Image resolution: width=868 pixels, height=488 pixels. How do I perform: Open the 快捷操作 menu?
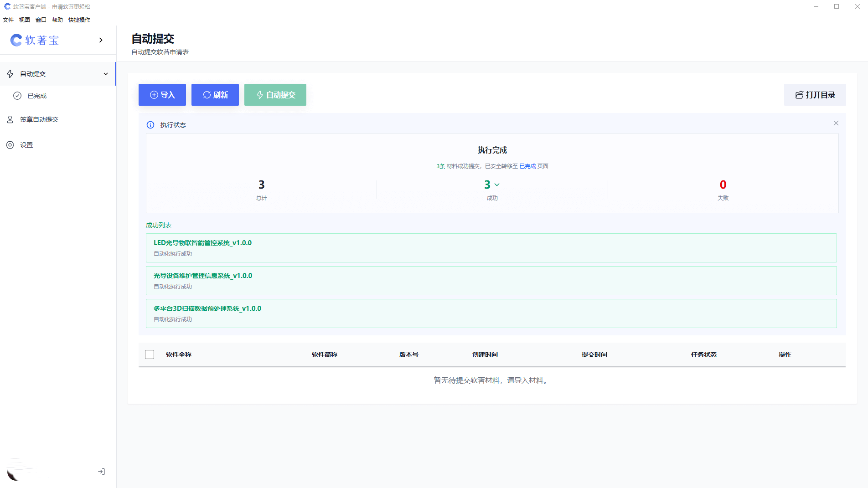coord(79,20)
